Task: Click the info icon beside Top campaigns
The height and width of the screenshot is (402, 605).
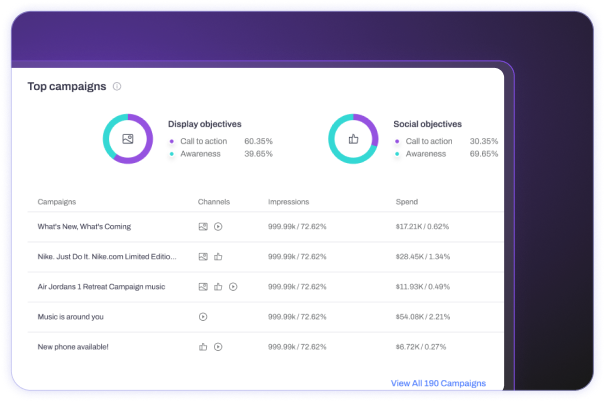Action: 117,87
